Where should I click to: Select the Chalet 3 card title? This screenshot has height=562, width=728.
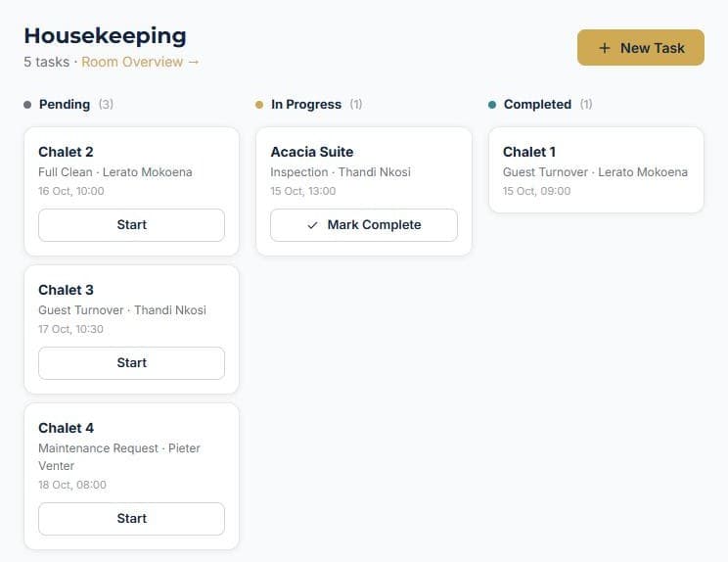66,290
